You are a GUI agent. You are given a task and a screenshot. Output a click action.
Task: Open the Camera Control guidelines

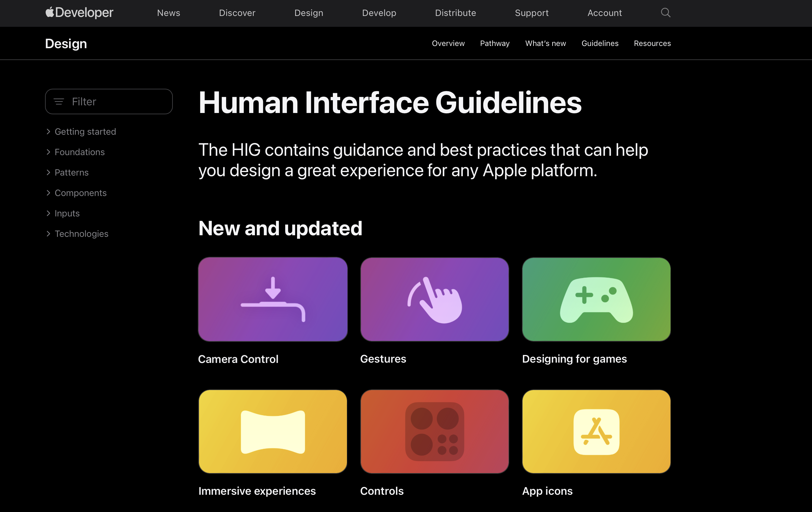coord(272,298)
